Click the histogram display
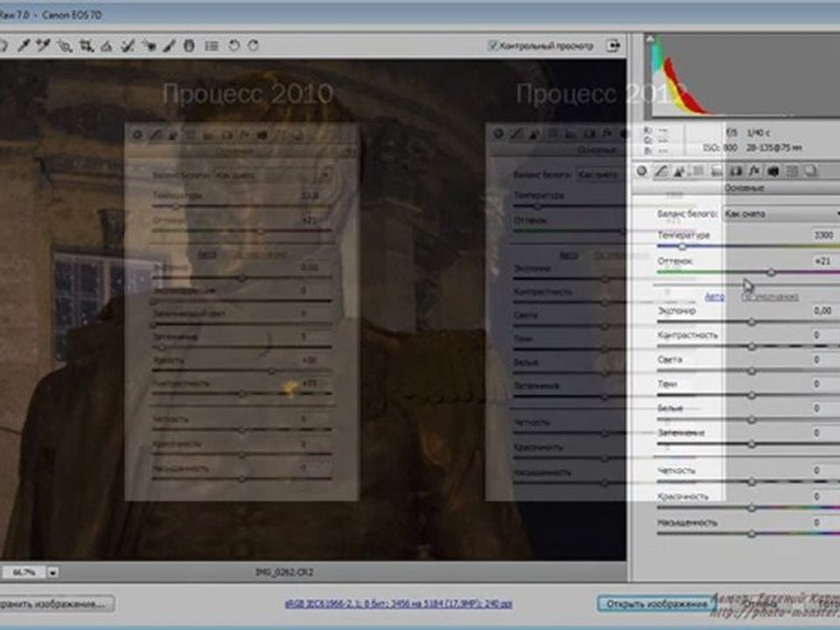The height and width of the screenshot is (630, 840). coord(745,75)
